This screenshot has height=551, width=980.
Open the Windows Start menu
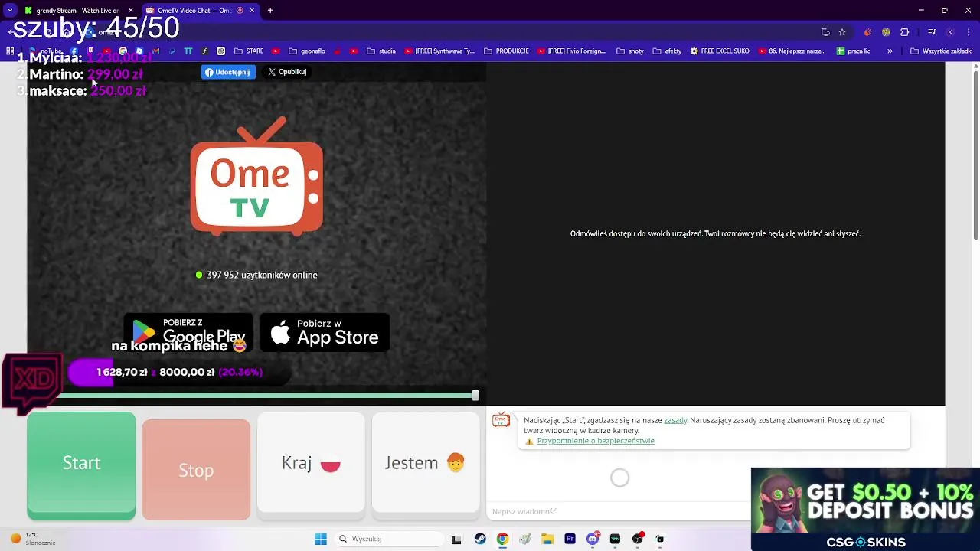321,539
